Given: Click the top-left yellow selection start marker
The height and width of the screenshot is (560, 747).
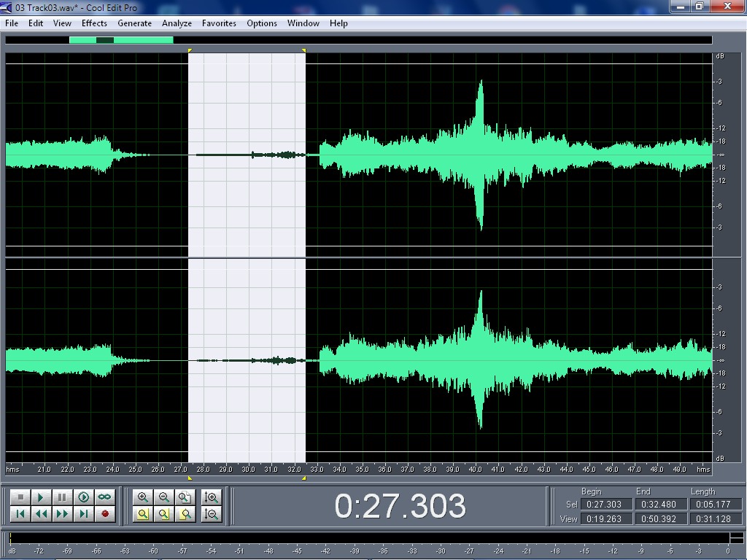Looking at the screenshot, I should [190, 50].
